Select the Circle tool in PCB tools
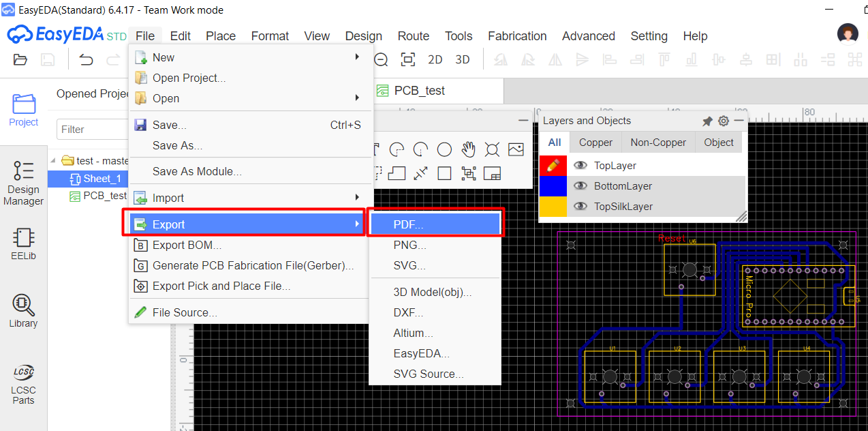Image resolution: width=868 pixels, height=431 pixels. (x=444, y=149)
